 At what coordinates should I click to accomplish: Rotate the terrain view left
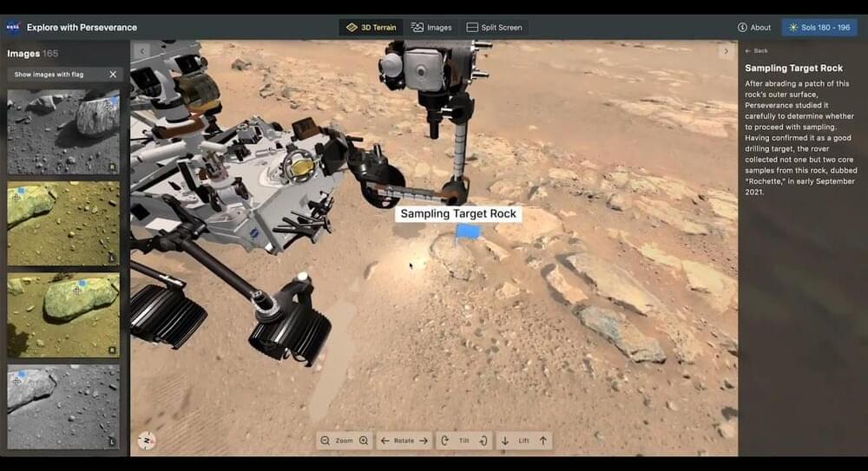385,441
